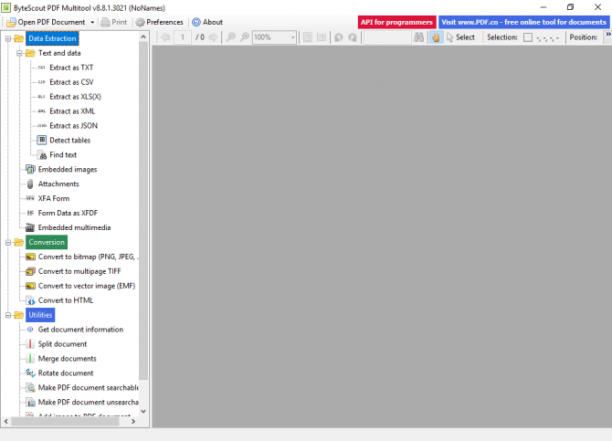Toggle the Selection checkbox
This screenshot has width=612, height=441.
tap(528, 37)
